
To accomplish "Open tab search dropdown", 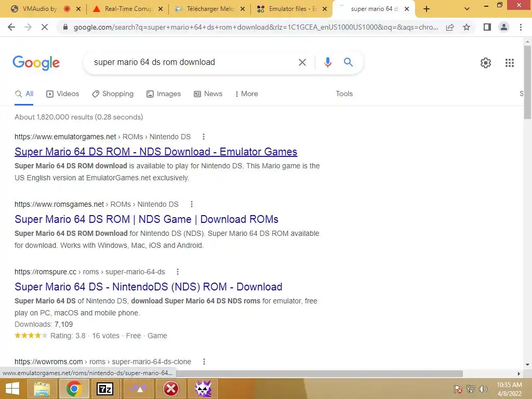I will (x=467, y=9).
